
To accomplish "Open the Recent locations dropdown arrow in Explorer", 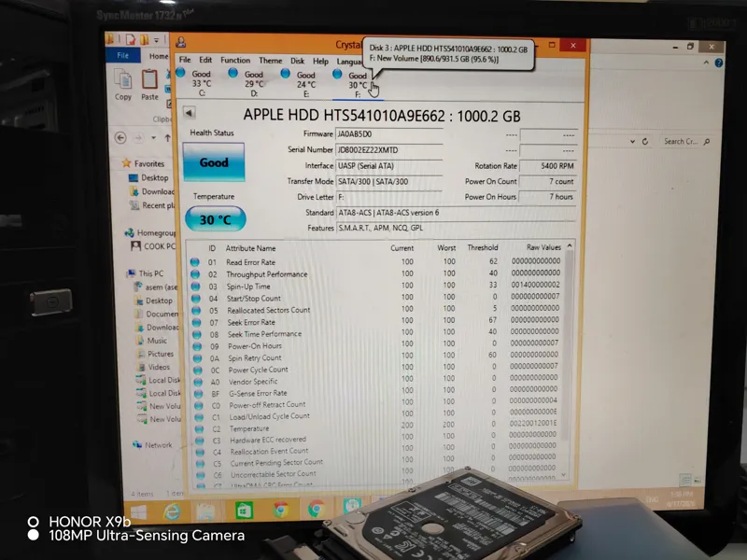I will (153, 138).
